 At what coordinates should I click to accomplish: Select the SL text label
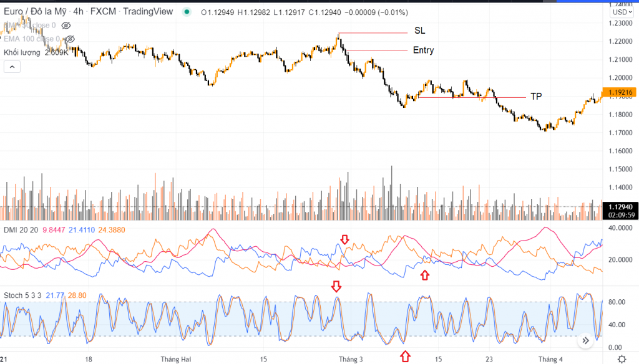tap(419, 31)
